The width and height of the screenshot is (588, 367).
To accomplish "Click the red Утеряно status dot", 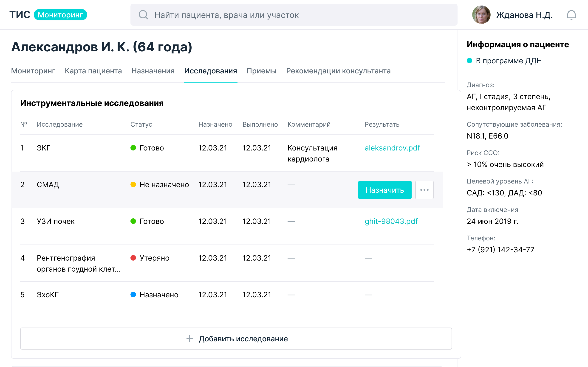I will [133, 258].
